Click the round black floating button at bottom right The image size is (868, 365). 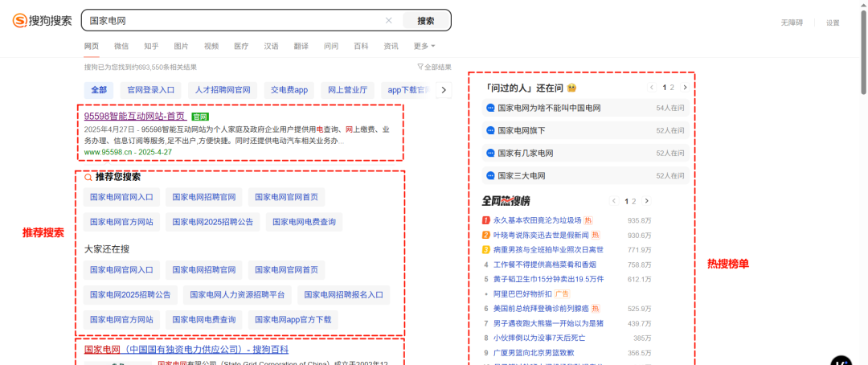pyautogui.click(x=842, y=361)
